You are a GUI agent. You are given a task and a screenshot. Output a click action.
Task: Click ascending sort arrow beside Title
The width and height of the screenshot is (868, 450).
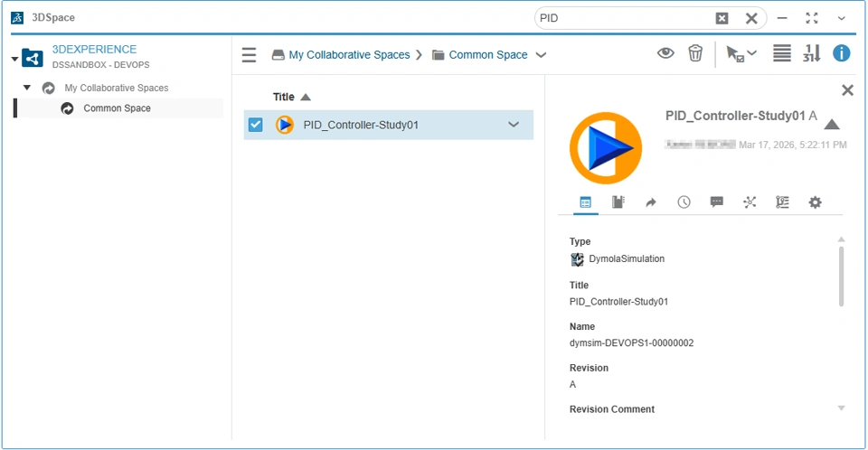(306, 98)
